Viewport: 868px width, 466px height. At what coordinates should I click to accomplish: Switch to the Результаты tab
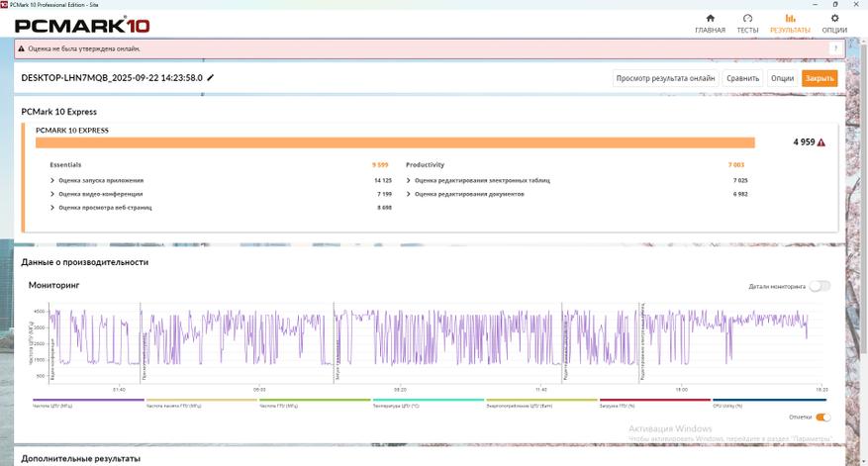(790, 23)
